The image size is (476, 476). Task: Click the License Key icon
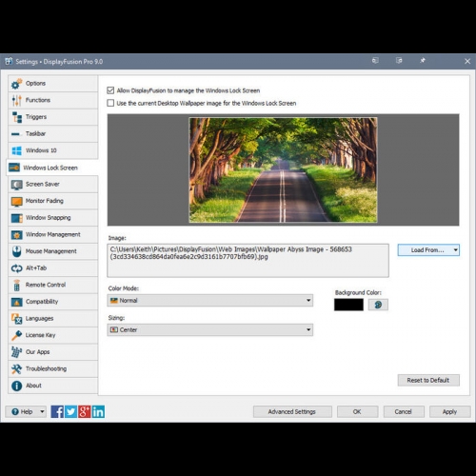(x=16, y=335)
